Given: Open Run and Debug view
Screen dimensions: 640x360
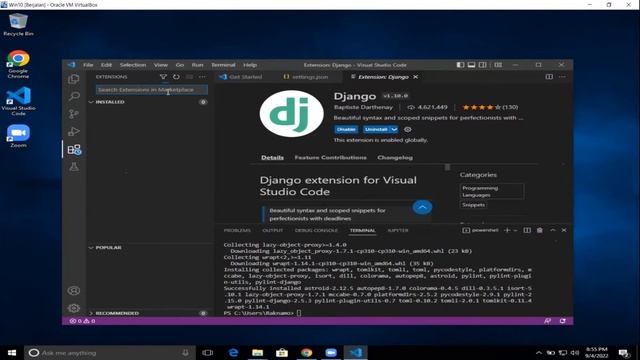Looking at the screenshot, I should 74,131.
